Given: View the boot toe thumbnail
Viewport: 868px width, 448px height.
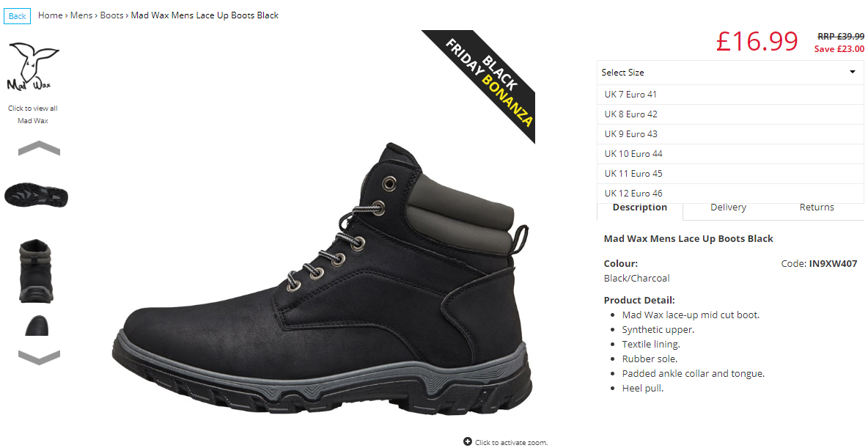Looking at the screenshot, I should tap(37, 325).
